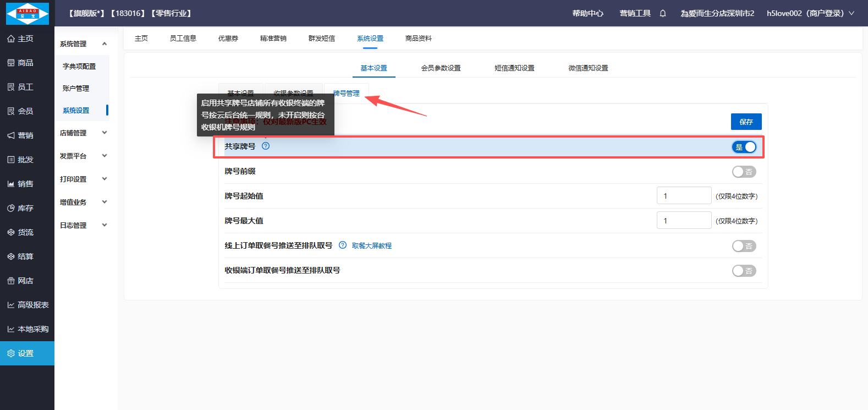This screenshot has width=868, height=410.
Task: Click the help icon beside 共享牌号
Action: point(266,146)
